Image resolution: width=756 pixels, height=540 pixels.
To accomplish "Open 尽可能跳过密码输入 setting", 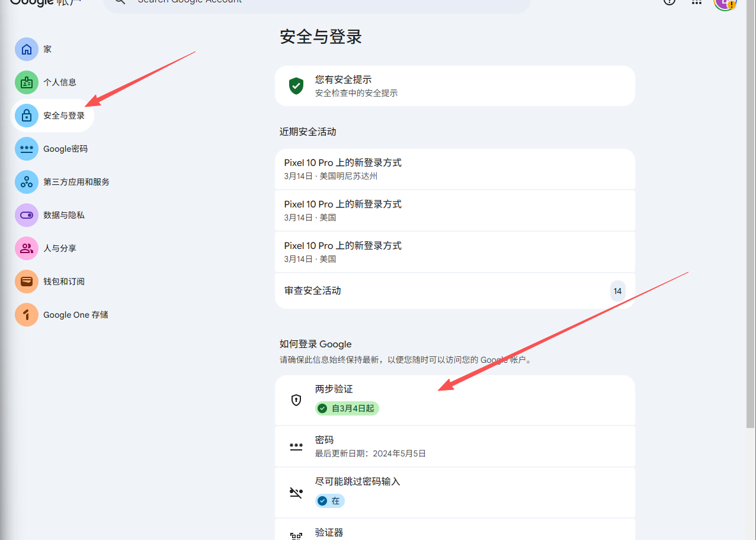I will tap(454, 491).
